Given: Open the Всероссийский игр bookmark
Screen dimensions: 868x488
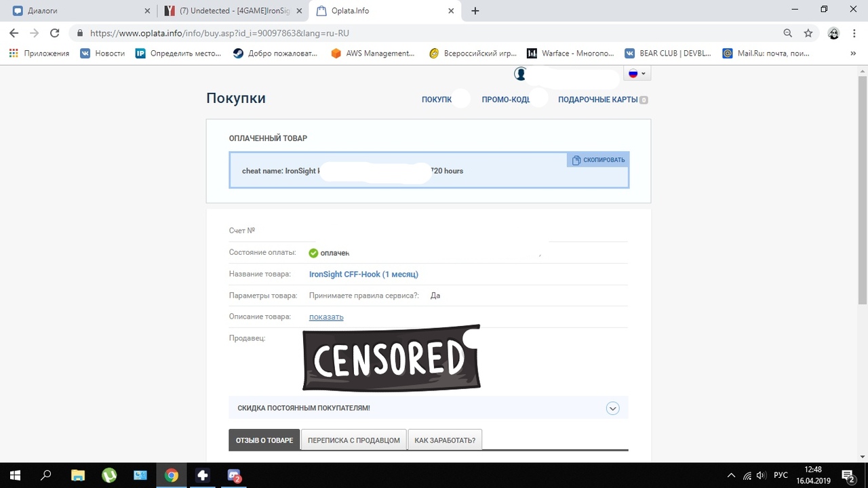Looking at the screenshot, I should coord(473,54).
